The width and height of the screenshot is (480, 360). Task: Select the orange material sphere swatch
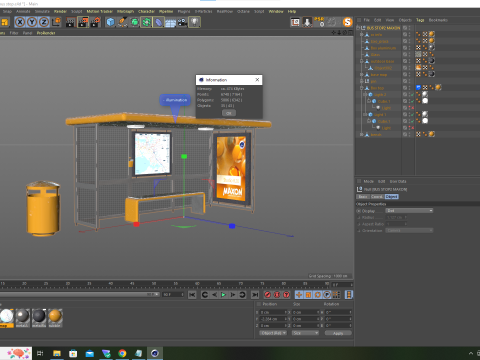(55, 315)
